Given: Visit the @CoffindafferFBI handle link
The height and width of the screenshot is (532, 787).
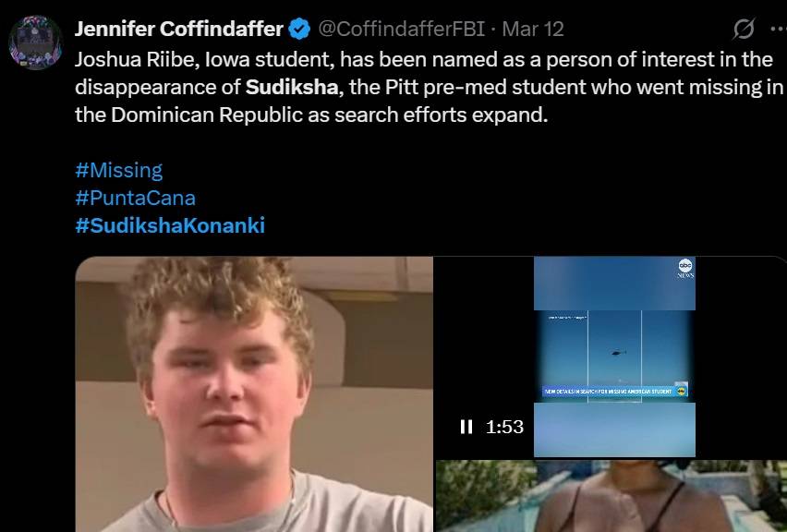Looking at the screenshot, I should pyautogui.click(x=402, y=30).
